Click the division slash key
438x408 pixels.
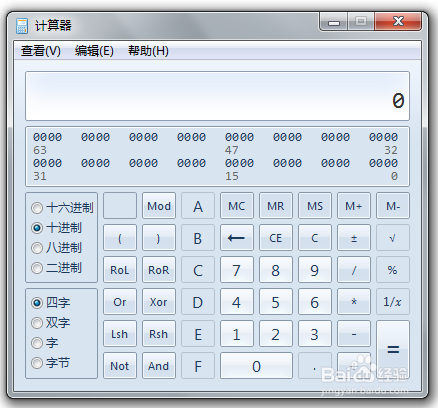point(354,270)
